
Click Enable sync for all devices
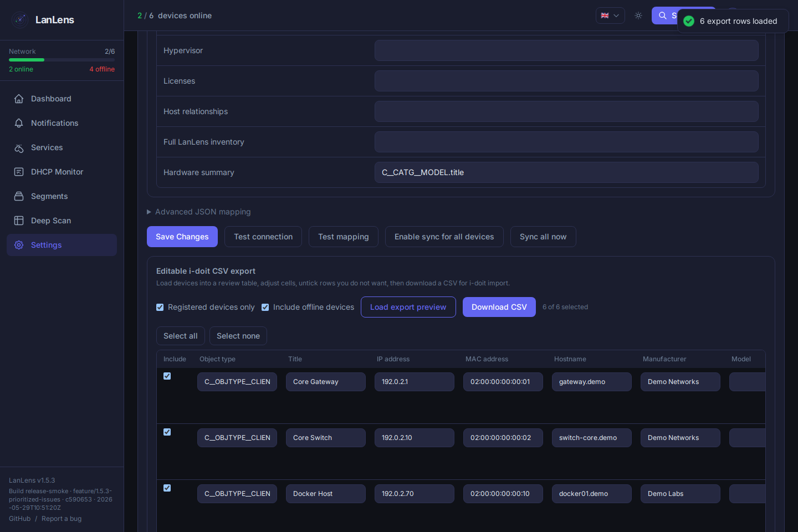[x=444, y=237]
